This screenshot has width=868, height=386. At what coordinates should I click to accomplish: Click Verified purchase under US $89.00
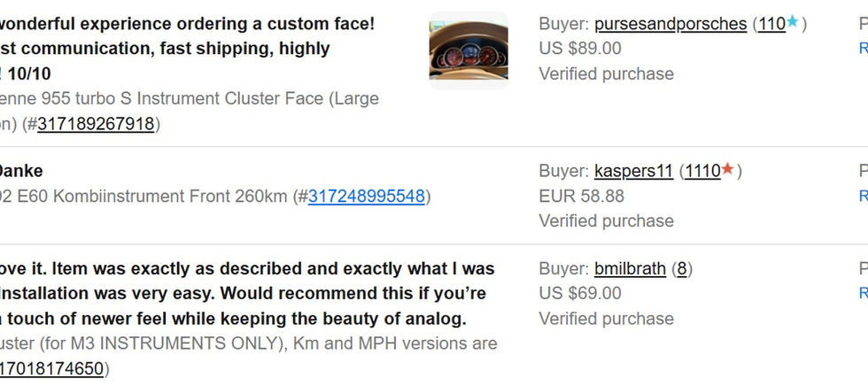606,73
